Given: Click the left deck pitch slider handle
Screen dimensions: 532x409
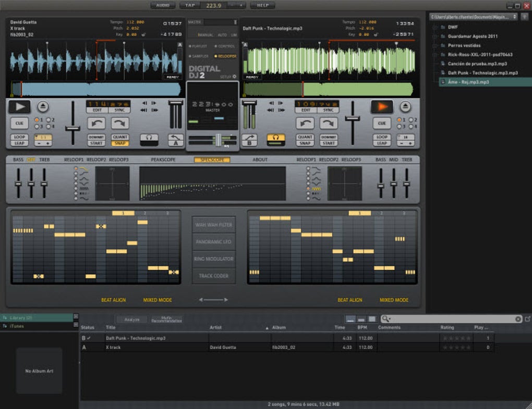Looking at the screenshot, I should 72,128.
